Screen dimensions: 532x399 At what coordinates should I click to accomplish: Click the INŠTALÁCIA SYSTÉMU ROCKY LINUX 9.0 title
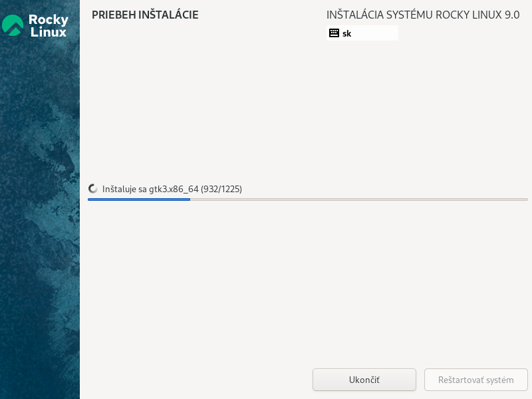click(423, 15)
